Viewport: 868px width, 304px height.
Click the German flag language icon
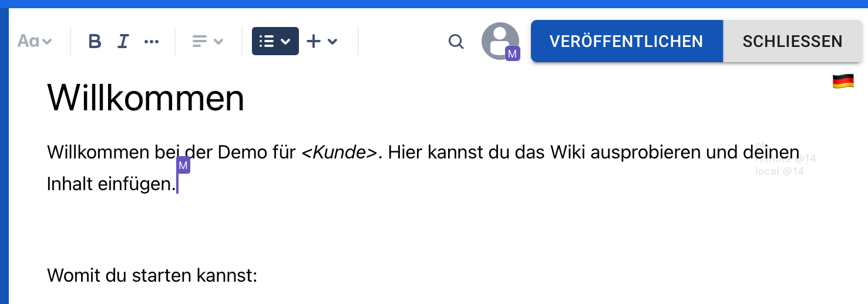843,82
